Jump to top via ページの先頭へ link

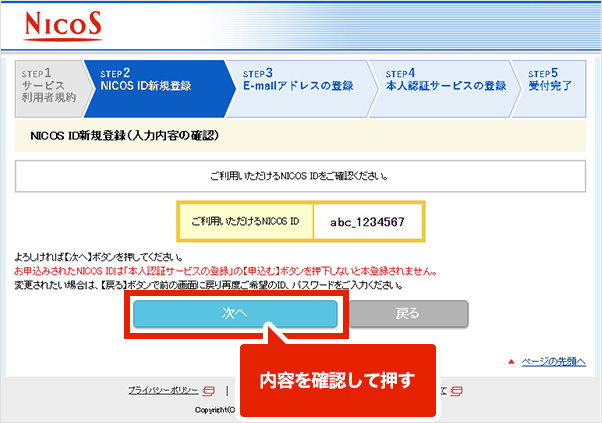coord(552,361)
